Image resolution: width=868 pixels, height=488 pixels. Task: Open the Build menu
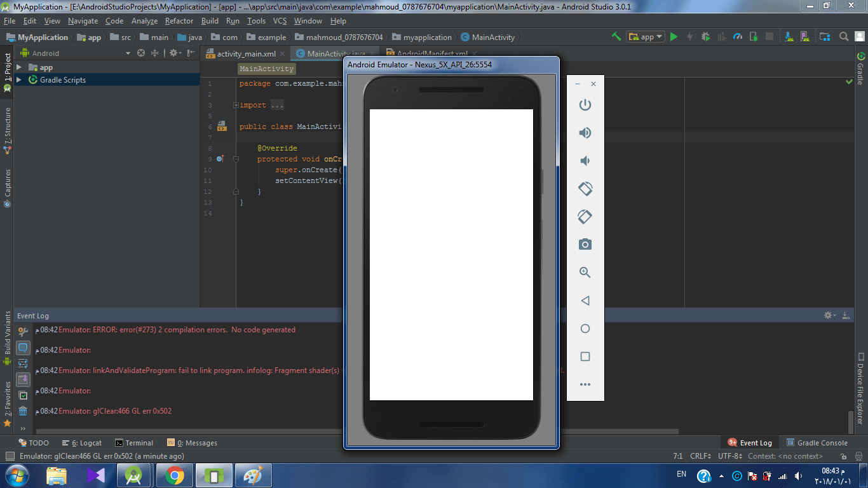coord(210,21)
